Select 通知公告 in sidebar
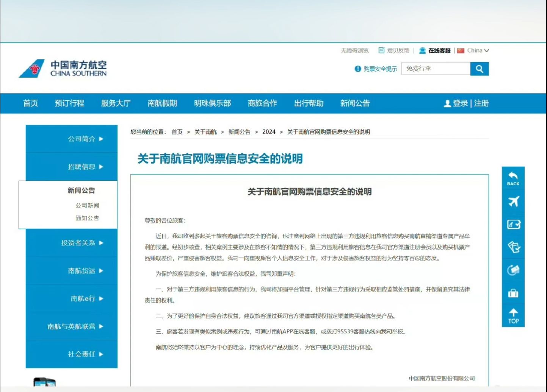This screenshot has width=547, height=392. pos(87,218)
